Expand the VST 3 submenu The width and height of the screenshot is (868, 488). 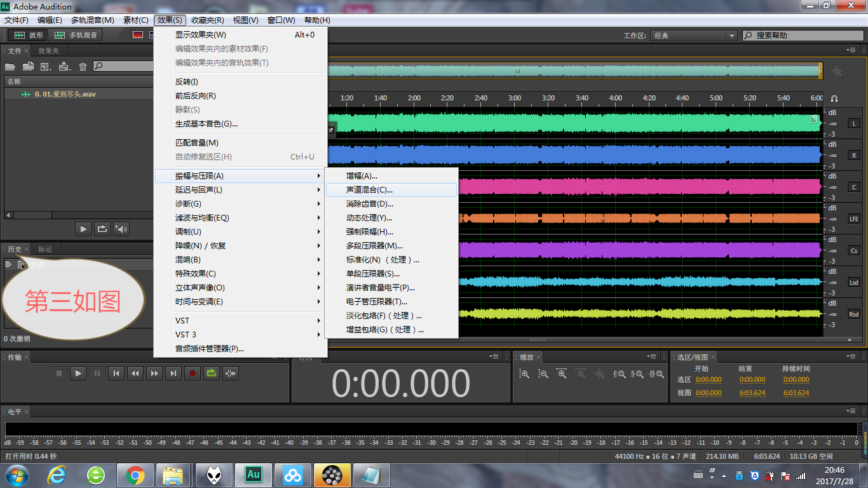pyautogui.click(x=241, y=335)
